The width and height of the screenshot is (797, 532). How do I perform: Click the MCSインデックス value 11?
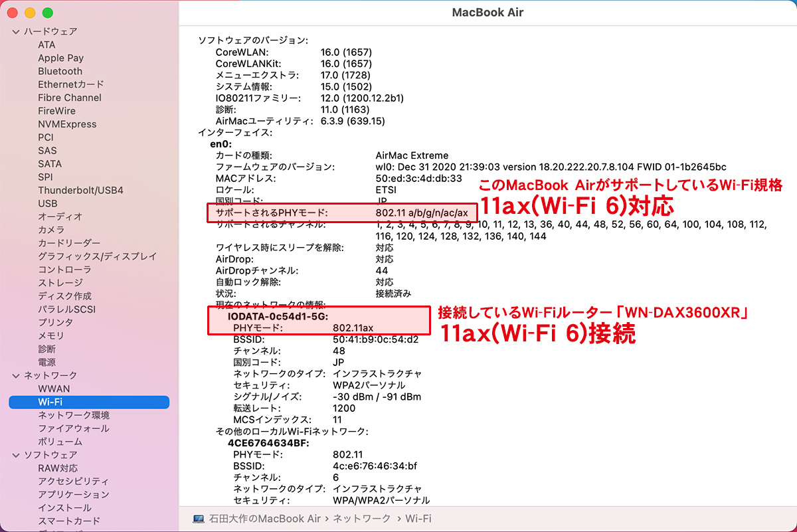pos(337,420)
